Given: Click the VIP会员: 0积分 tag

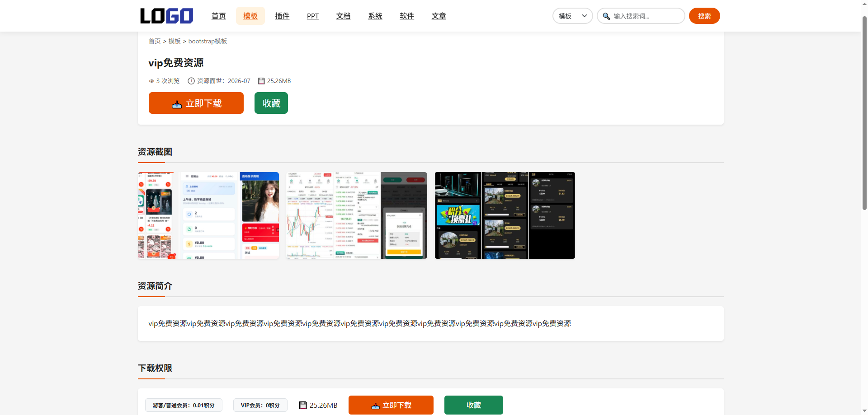Looking at the screenshot, I should tap(260, 405).
